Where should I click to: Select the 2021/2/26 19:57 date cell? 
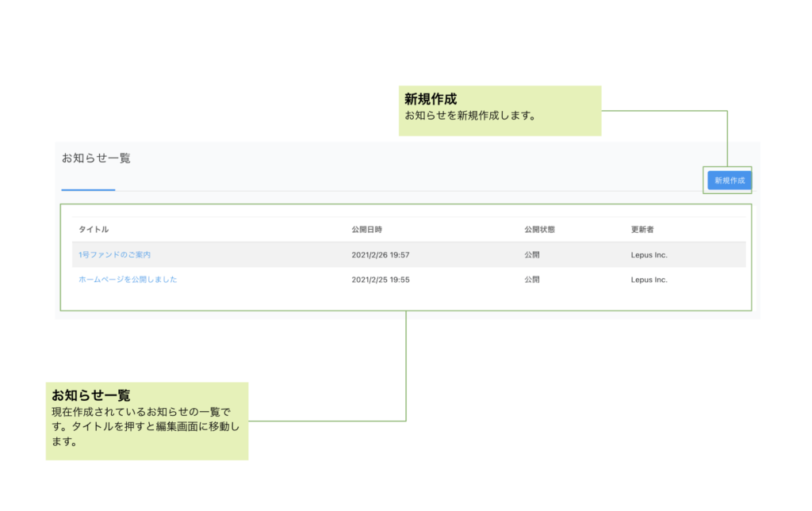[380, 255]
